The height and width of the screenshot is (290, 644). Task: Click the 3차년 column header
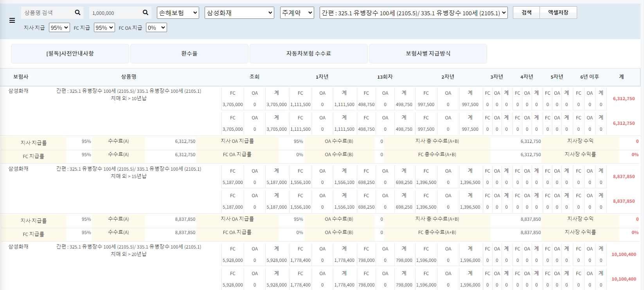click(497, 77)
